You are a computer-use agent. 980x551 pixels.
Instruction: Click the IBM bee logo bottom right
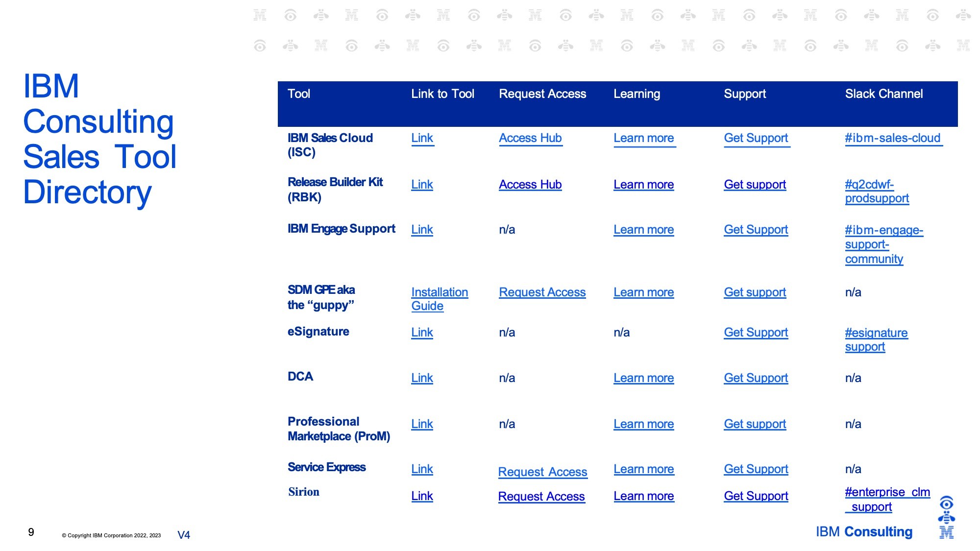(946, 517)
